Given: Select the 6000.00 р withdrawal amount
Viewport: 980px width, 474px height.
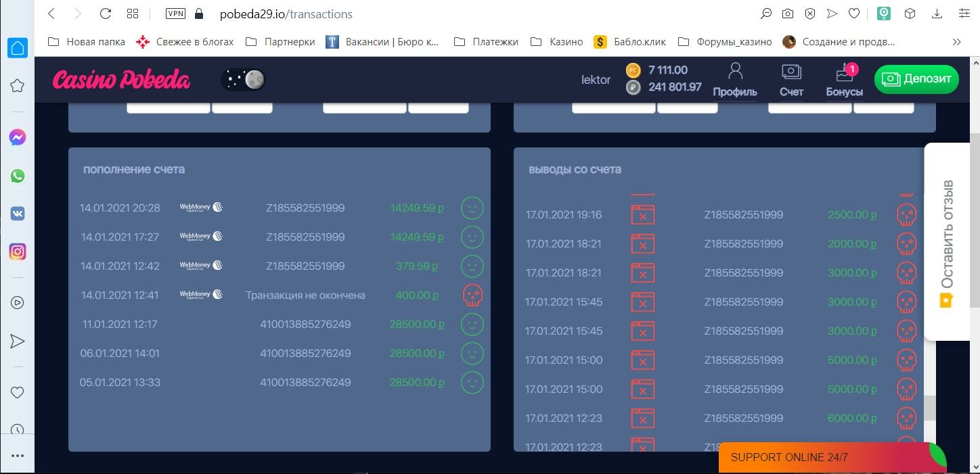Looking at the screenshot, I should coord(852,419).
